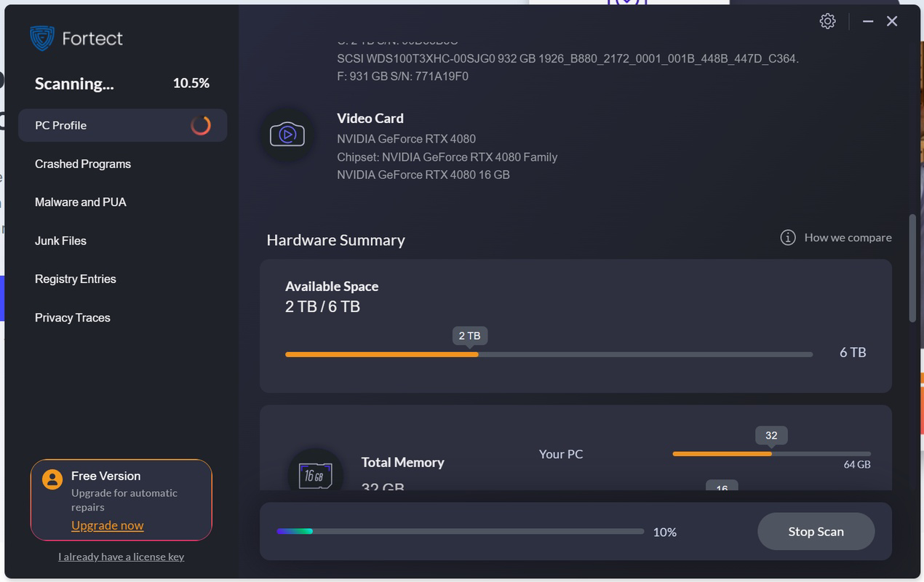Select PC Profile in the sidebar
The image size is (924, 582).
click(122, 125)
